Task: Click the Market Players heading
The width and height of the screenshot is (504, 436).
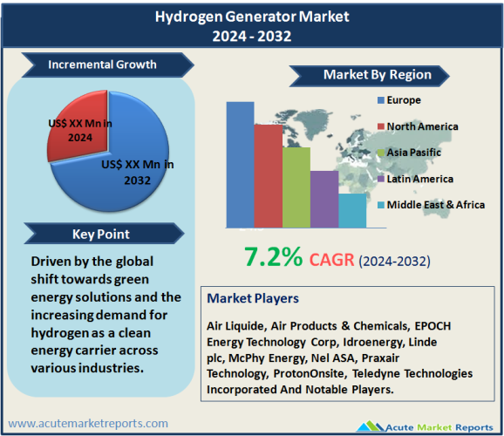Action: (x=253, y=298)
